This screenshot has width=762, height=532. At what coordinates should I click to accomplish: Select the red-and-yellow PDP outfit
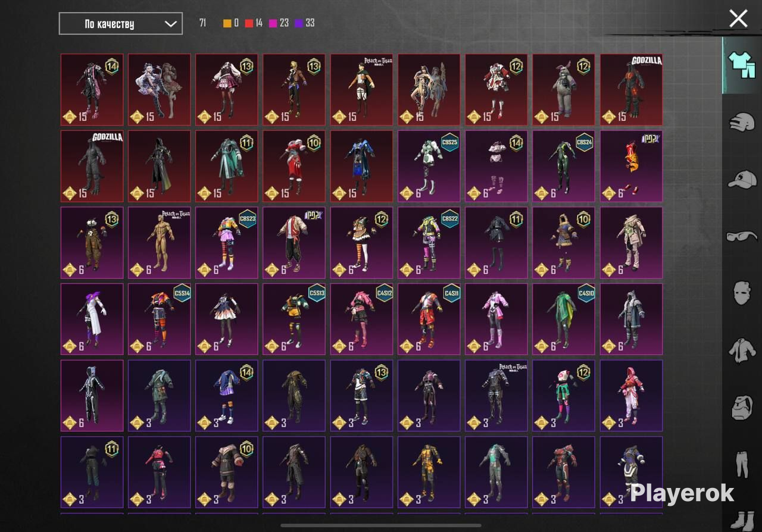[x=631, y=167]
